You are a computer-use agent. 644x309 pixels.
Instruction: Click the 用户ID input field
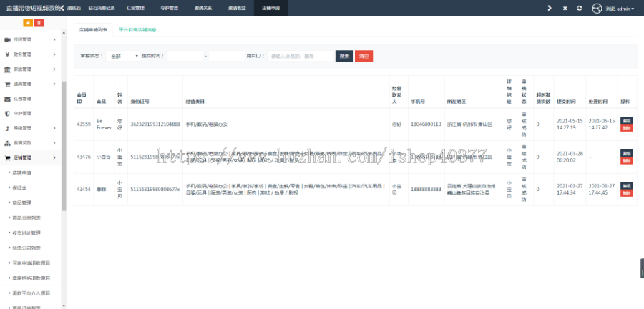pos(301,57)
